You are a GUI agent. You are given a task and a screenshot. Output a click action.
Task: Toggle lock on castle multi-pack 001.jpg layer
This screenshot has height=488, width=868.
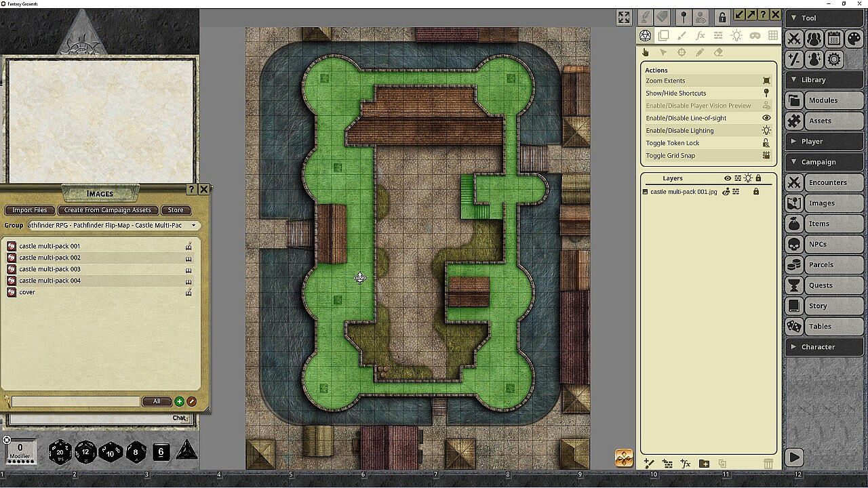pyautogui.click(x=756, y=192)
